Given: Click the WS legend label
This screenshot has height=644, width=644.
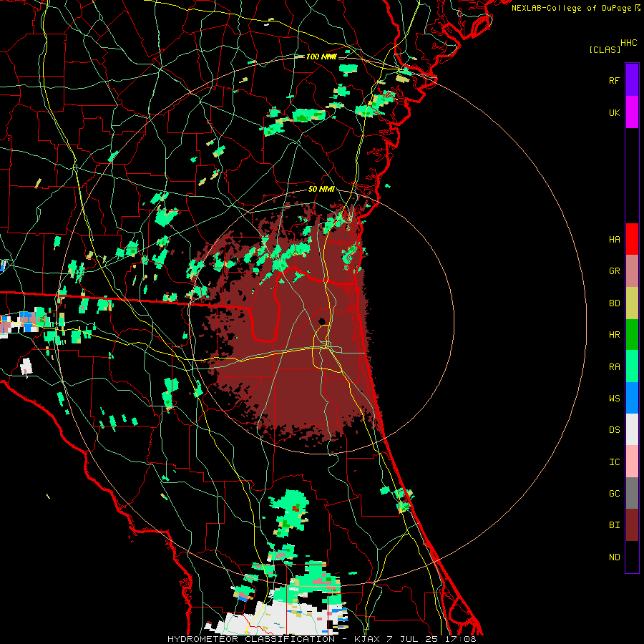Looking at the screenshot, I should coord(614,398).
